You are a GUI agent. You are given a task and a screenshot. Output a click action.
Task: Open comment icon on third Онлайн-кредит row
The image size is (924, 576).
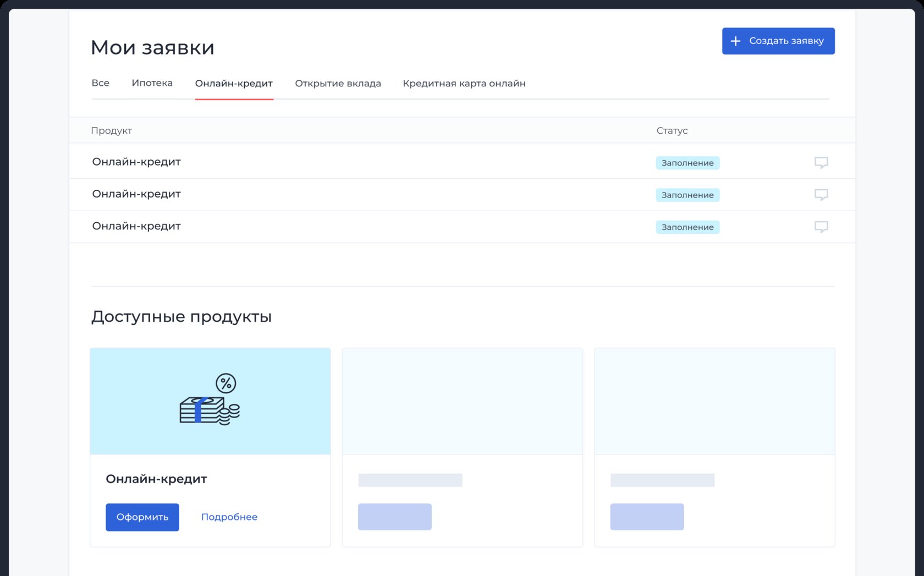point(821,227)
